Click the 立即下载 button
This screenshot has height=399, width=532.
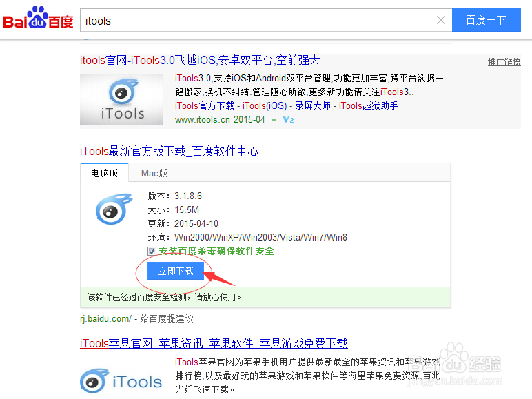[176, 271]
